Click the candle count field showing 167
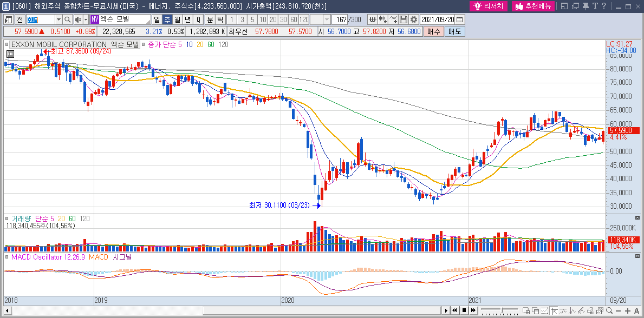Viewport: 644px width, 318px height. pos(340,19)
